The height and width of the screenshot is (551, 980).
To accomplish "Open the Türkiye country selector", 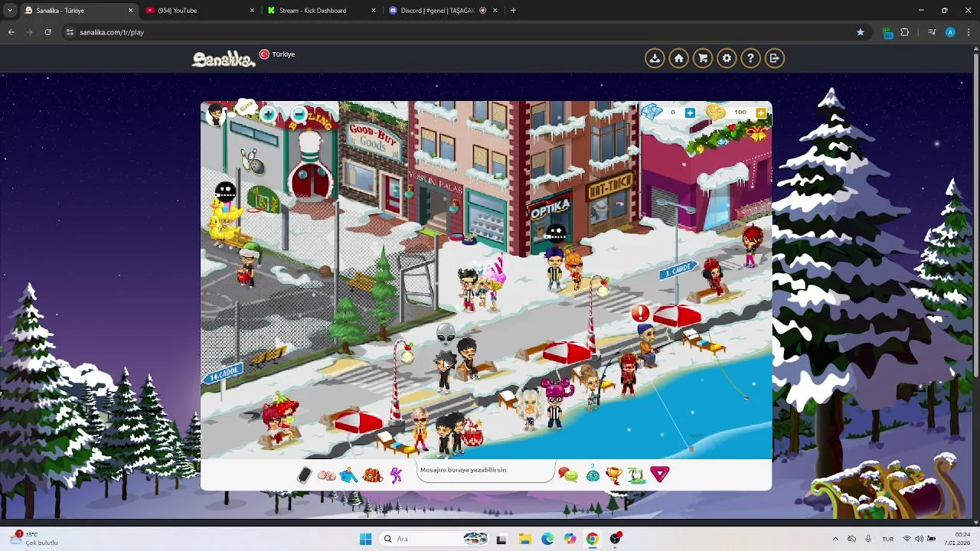I will tap(277, 54).
